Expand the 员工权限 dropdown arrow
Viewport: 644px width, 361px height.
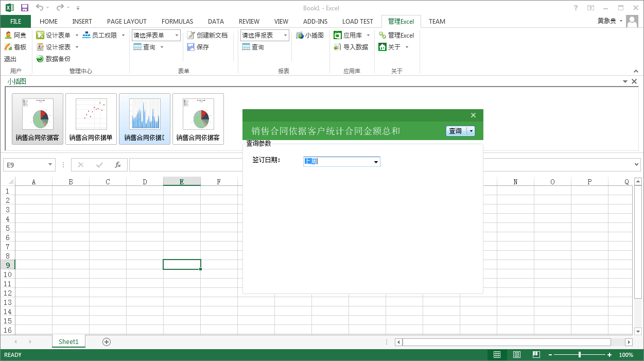click(123, 35)
